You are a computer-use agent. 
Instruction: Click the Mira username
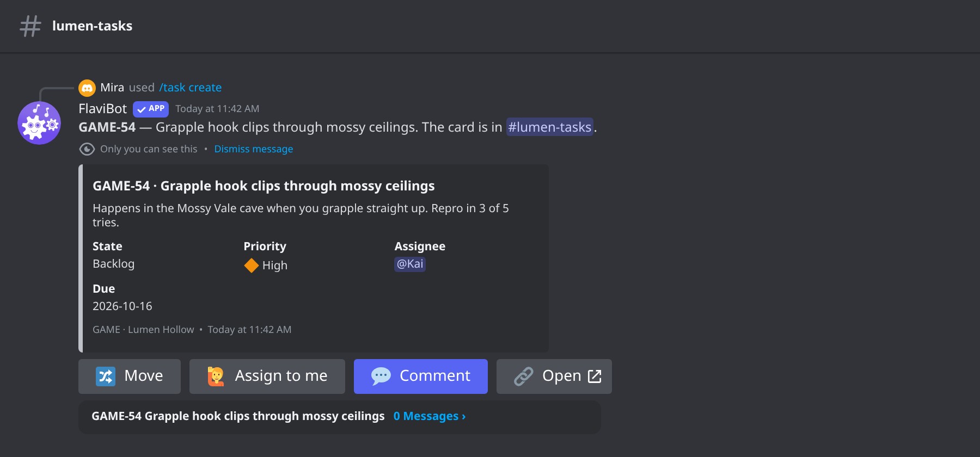pyautogui.click(x=112, y=88)
